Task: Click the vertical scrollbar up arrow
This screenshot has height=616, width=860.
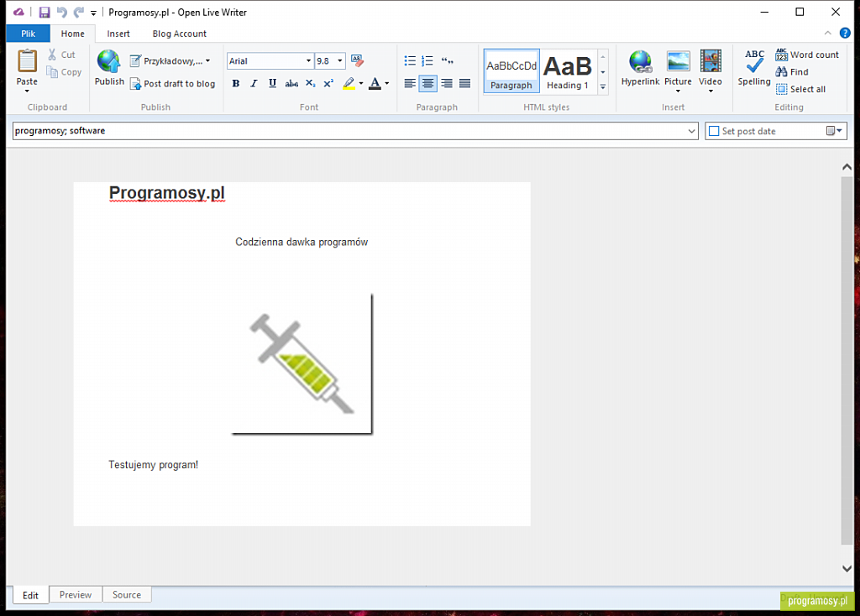Action: tap(847, 167)
